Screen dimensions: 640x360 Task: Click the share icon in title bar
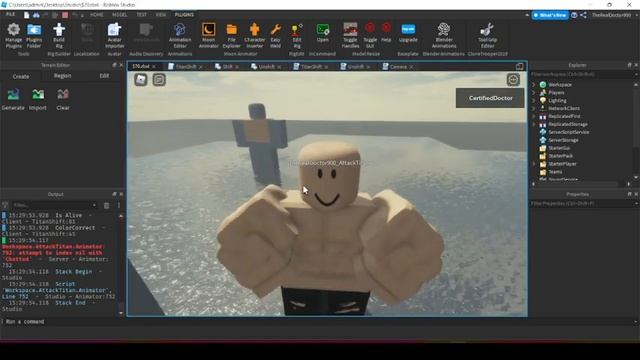coord(583,15)
